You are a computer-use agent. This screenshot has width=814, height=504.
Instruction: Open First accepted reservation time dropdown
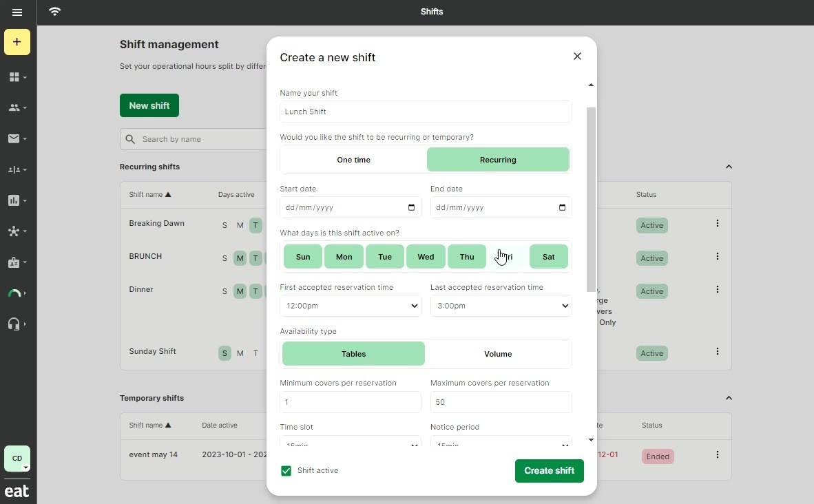350,306
